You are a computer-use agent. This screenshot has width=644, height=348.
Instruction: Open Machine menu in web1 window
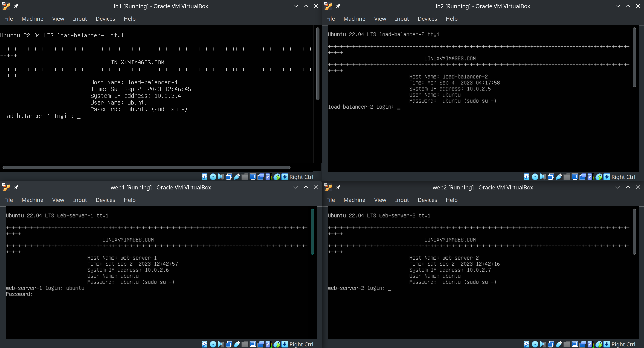tap(33, 200)
